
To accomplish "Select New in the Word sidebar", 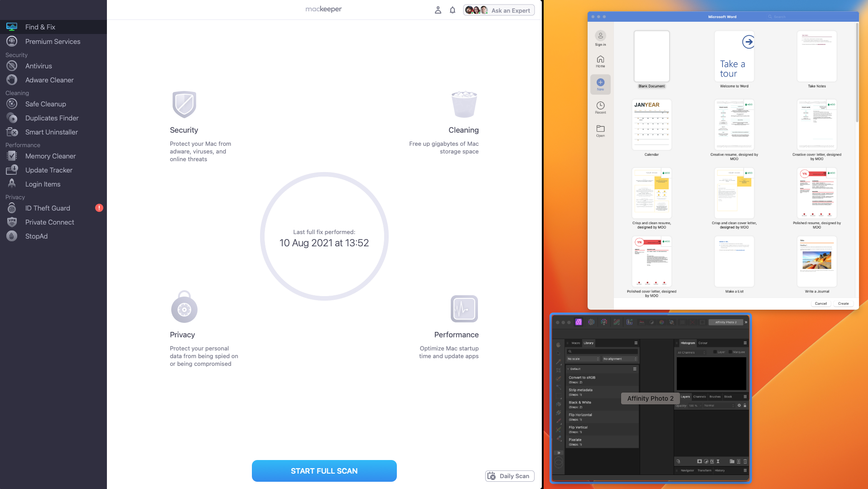I will click(x=600, y=84).
